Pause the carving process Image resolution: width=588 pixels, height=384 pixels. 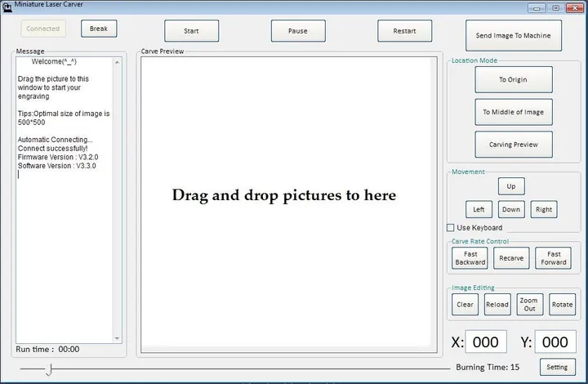pyautogui.click(x=298, y=31)
